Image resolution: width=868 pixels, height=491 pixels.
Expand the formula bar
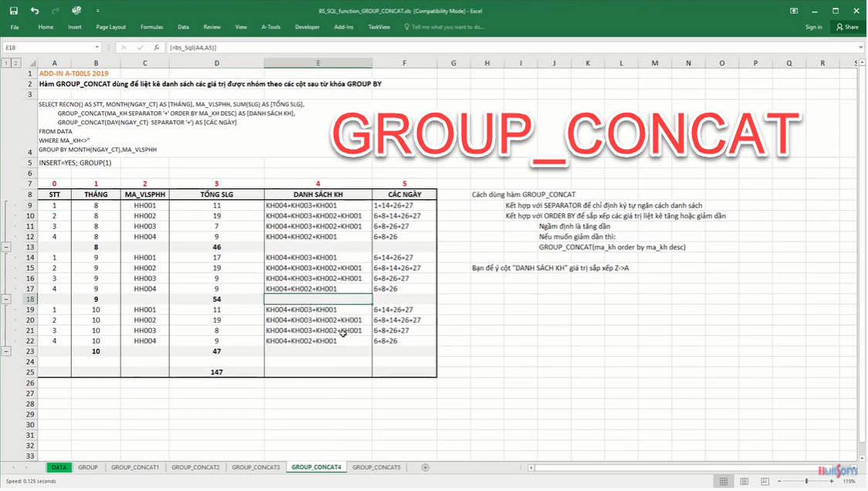[x=860, y=47]
